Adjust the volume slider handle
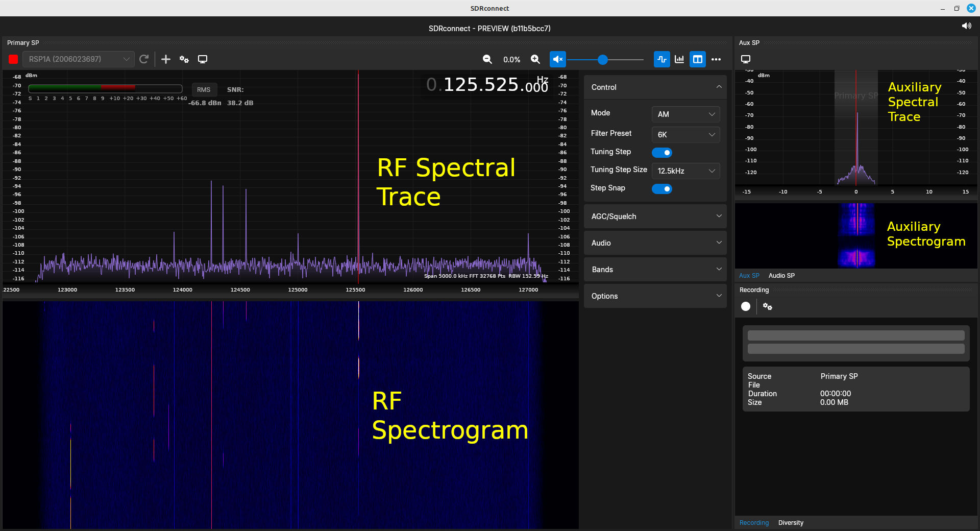The height and width of the screenshot is (531, 980). click(x=603, y=60)
